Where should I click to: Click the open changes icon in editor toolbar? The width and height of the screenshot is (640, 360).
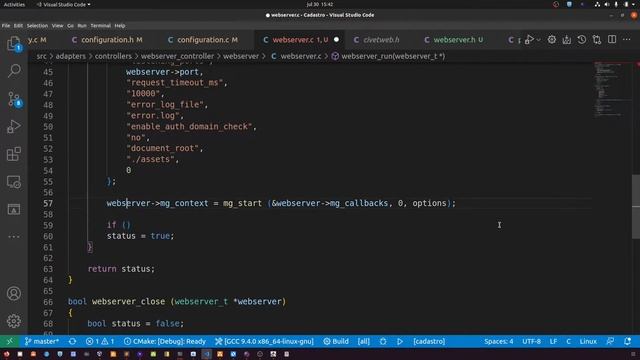coord(597,40)
